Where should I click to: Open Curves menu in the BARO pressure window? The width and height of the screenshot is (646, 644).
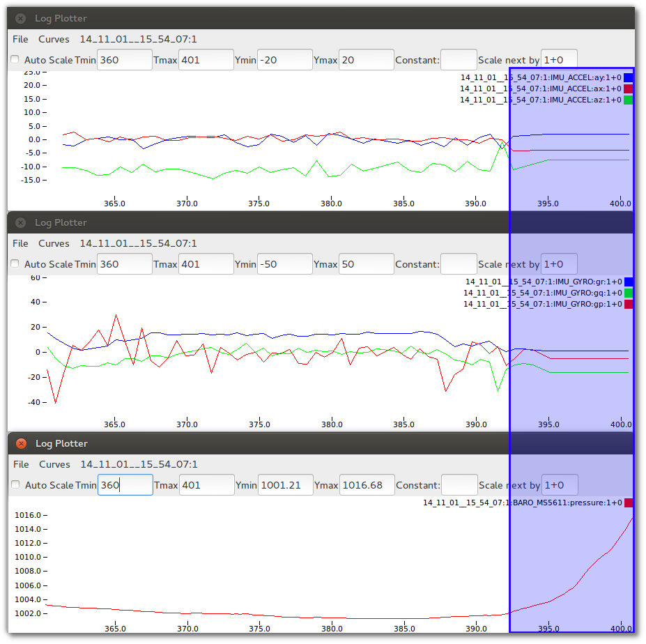[x=54, y=464]
